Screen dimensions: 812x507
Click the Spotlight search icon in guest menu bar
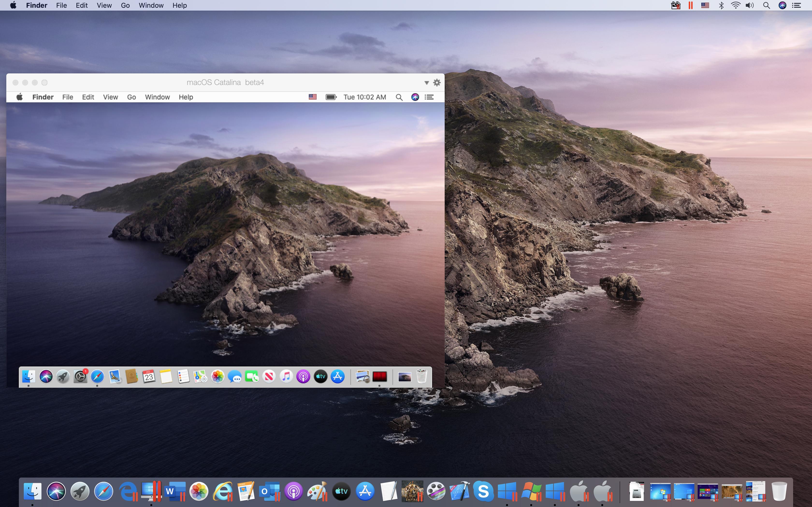tap(399, 97)
